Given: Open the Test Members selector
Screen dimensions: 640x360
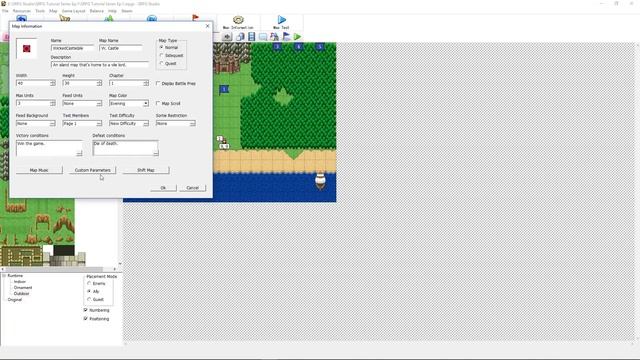Looking at the screenshot, I should pos(99,123).
